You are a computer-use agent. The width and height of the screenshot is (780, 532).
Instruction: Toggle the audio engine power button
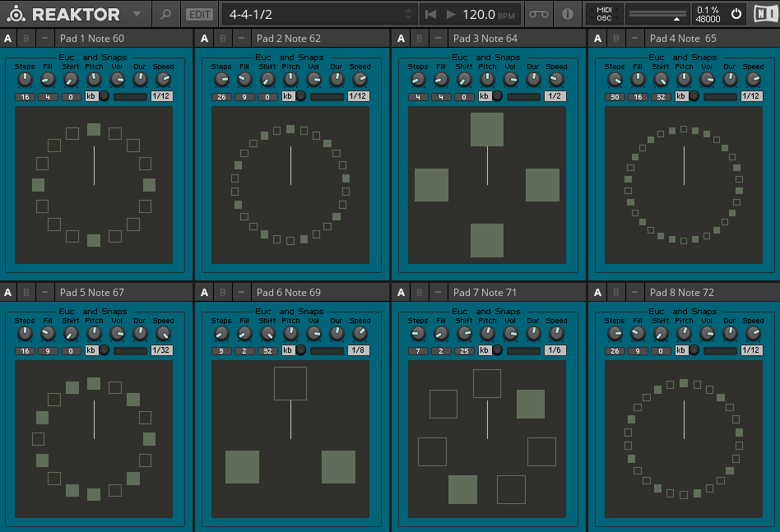(736, 14)
